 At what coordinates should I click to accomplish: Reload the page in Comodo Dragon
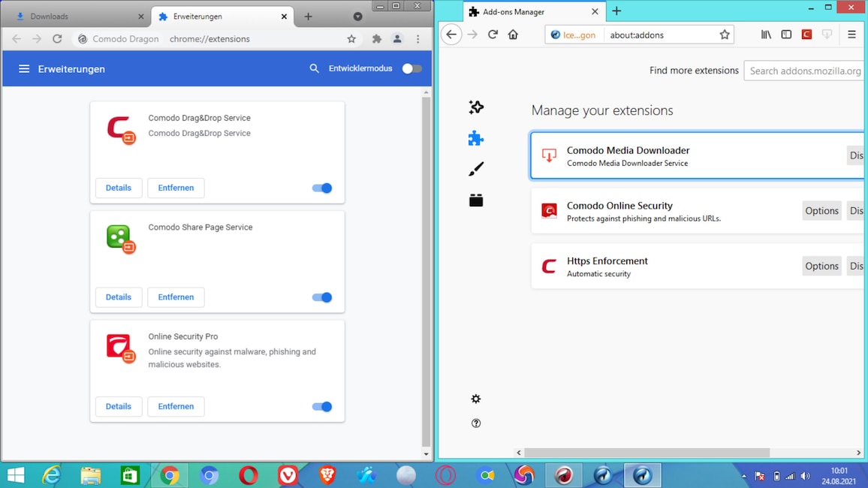pos(57,39)
